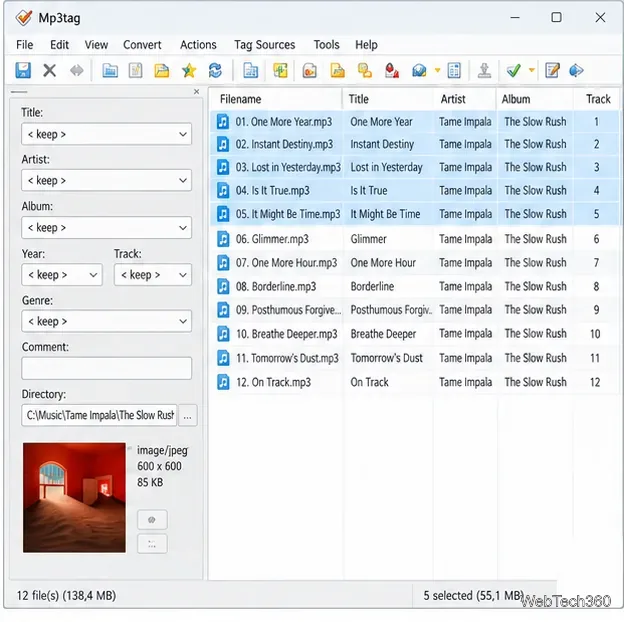Screen dimensions: 624x622
Task: Select file '08. Borderline.mp3'
Action: (276, 287)
